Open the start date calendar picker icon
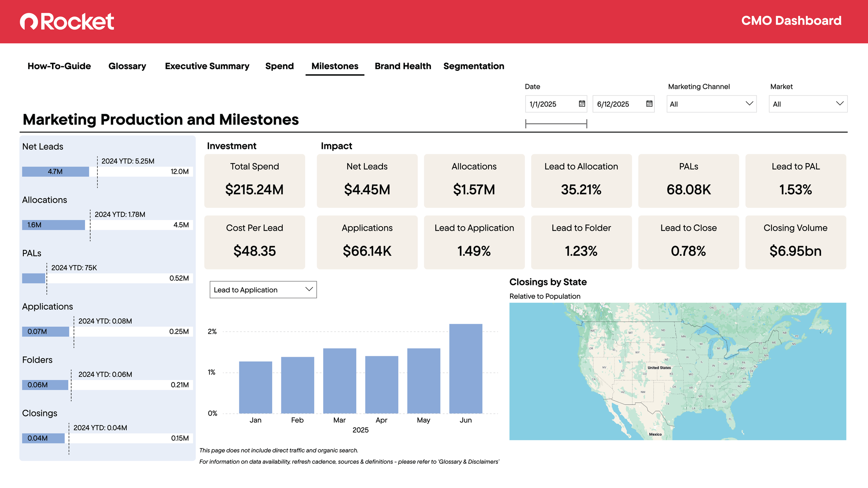The image size is (868, 488). click(582, 104)
